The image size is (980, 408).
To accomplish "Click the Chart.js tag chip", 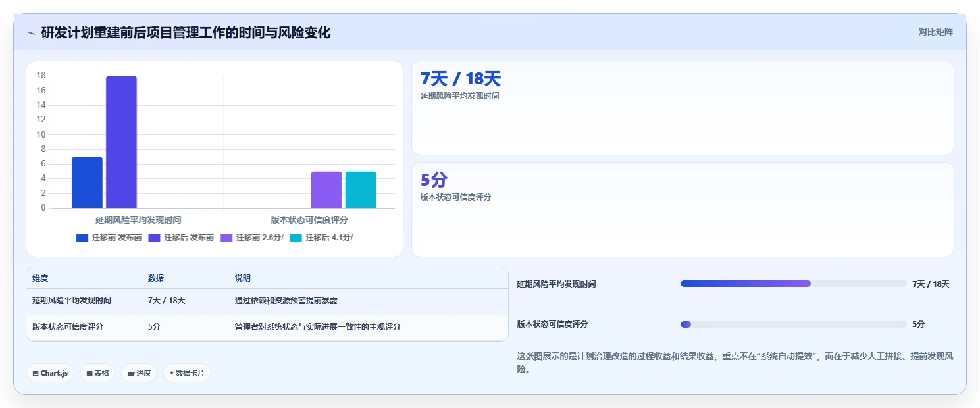I will pos(50,373).
